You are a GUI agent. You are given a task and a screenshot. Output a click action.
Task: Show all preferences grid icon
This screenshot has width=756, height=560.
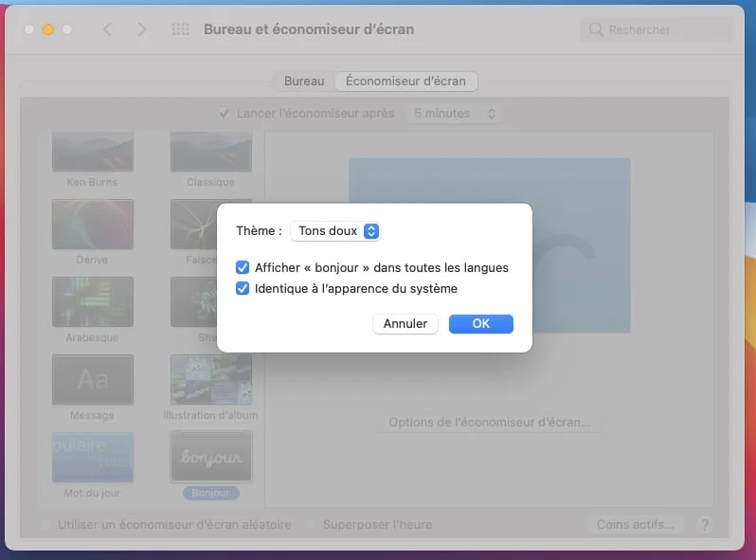(180, 29)
